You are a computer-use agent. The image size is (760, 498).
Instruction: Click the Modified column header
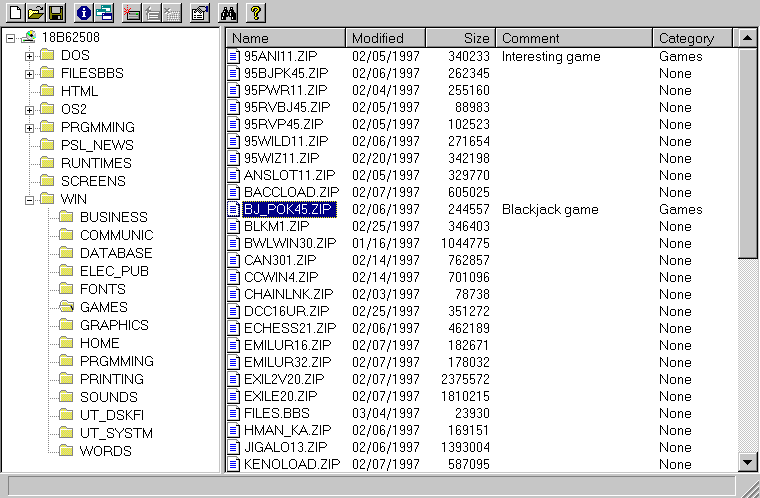pyautogui.click(x=385, y=38)
